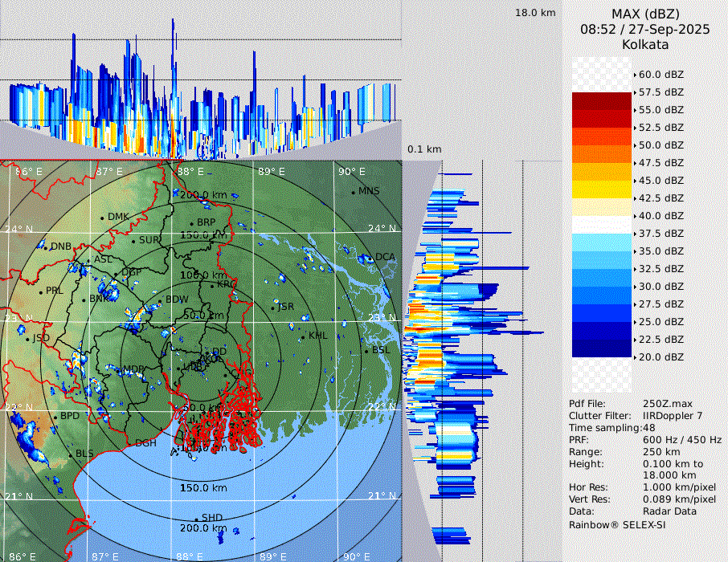The image size is (728, 562).
Task: Select the Kolkata radar name label
Action: click(x=644, y=45)
